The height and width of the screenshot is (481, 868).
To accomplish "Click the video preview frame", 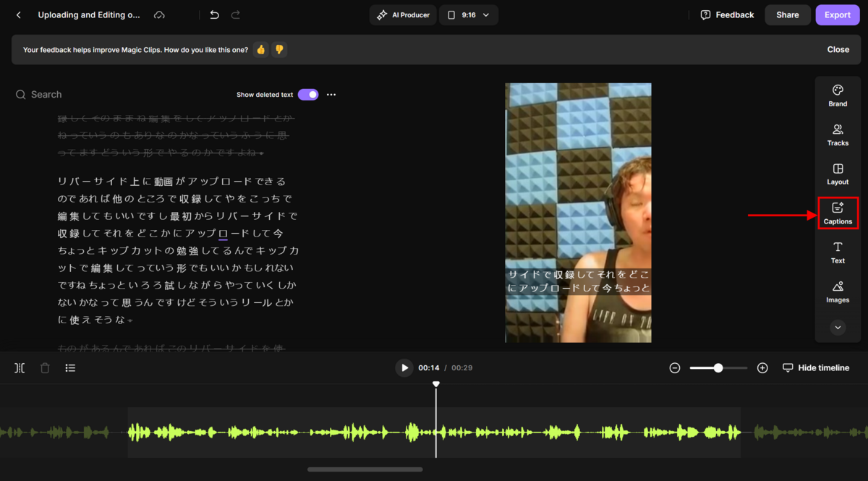I will [x=578, y=213].
